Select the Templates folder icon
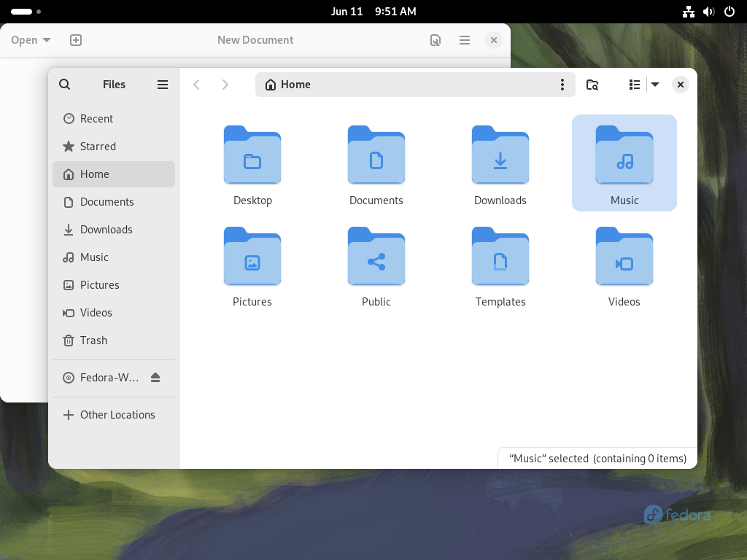 click(500, 256)
